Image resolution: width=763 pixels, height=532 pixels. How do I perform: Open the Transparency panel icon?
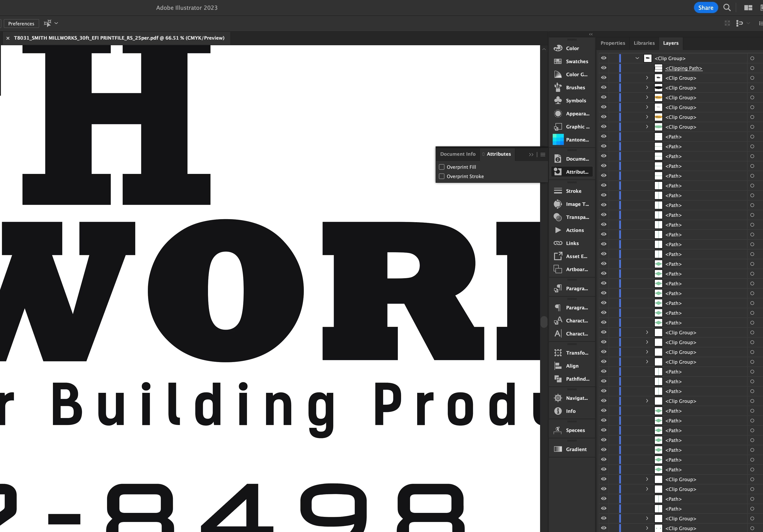coord(558,217)
